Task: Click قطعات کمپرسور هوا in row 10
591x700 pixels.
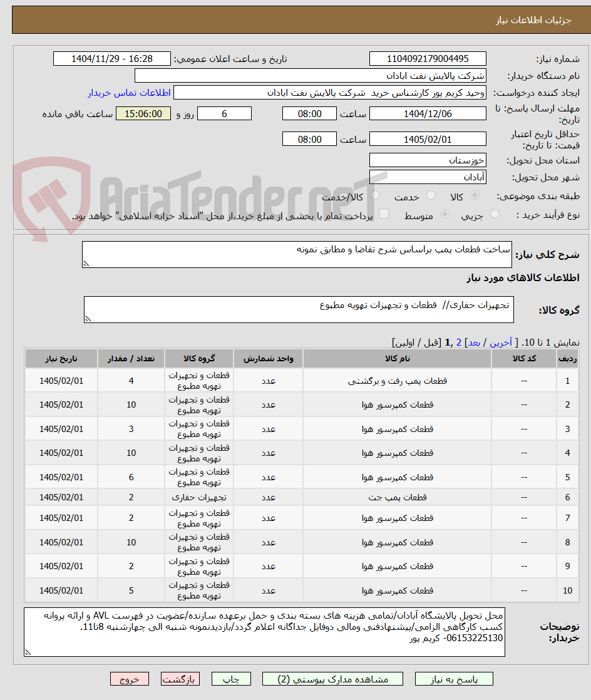Action: (398, 590)
